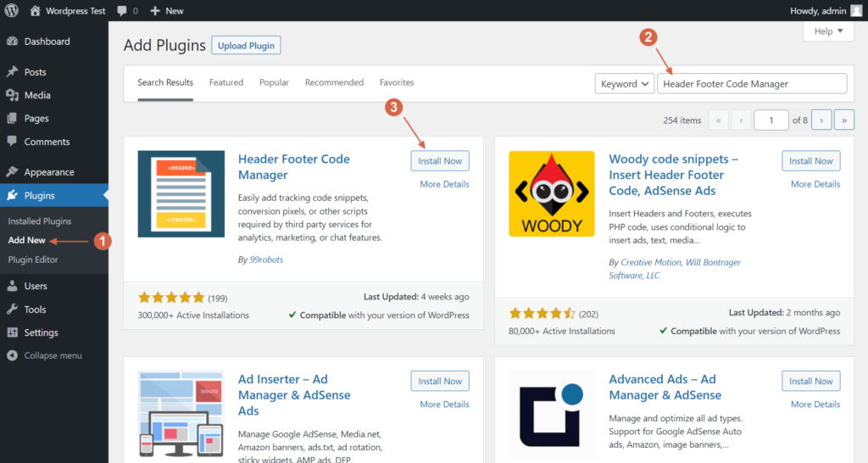Open Woody code snippets title link
868x463 pixels.
click(673, 175)
